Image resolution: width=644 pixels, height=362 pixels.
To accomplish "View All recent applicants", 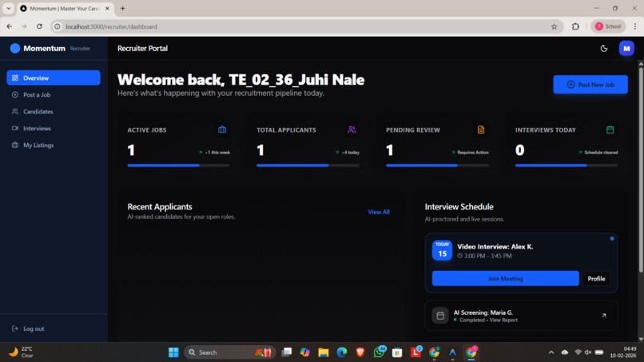I will [378, 212].
